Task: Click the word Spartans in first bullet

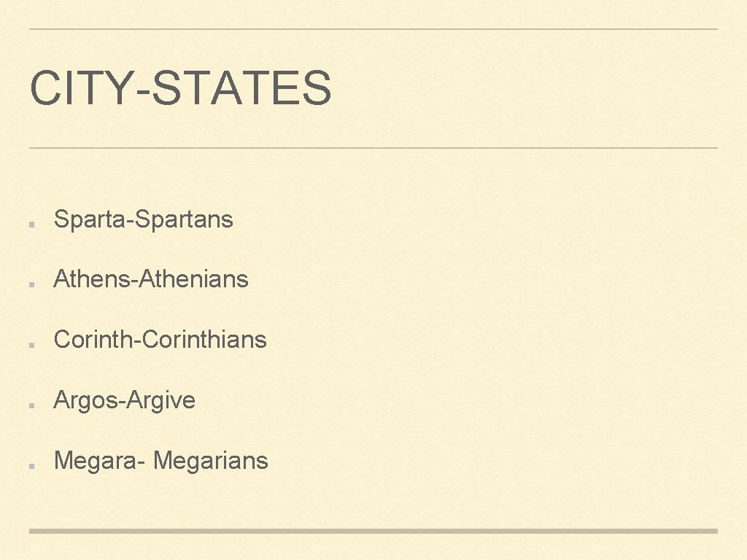Action: tap(184, 220)
